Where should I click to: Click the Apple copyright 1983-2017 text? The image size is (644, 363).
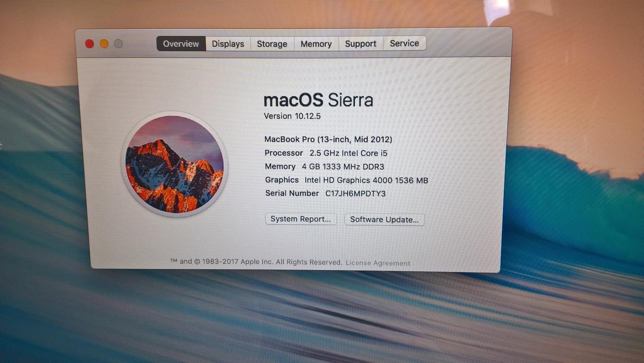coord(256,261)
